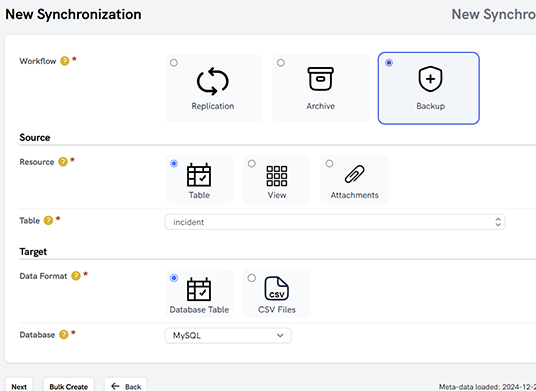Viewport: 536px width, 391px height.
Task: Click the Database Table calendar icon
Action: click(x=199, y=289)
